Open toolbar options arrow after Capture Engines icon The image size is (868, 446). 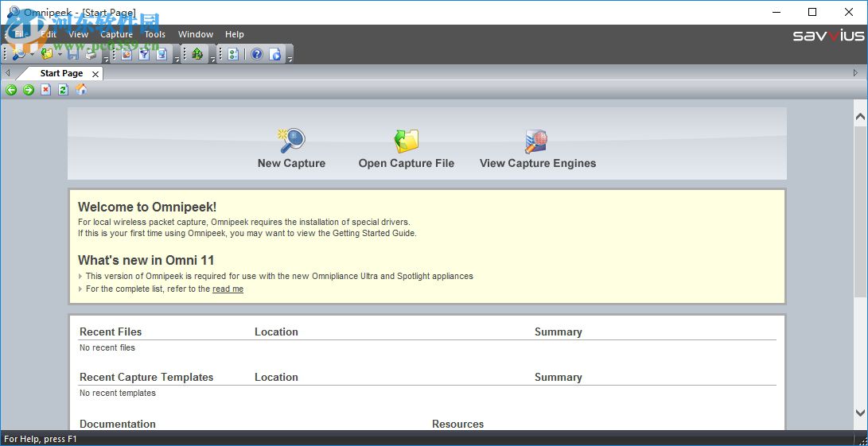tap(212, 59)
